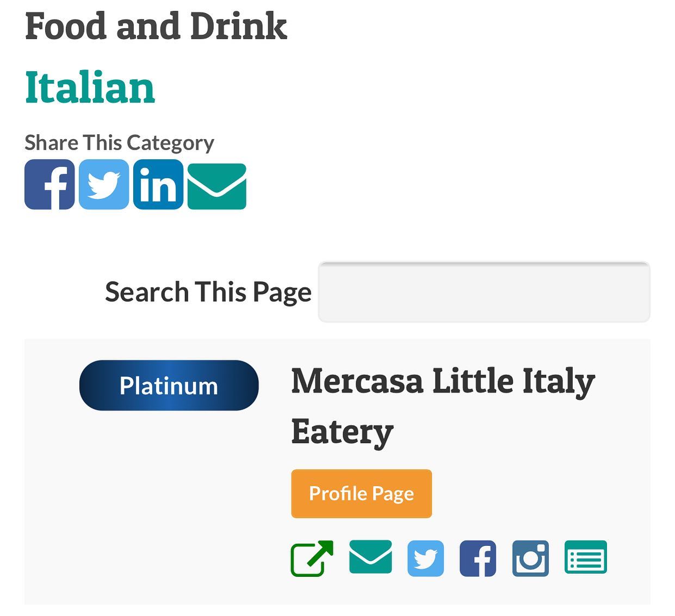Open Mercasa's Facebook page icon
Viewport: 675px width, 616px height.
[478, 558]
